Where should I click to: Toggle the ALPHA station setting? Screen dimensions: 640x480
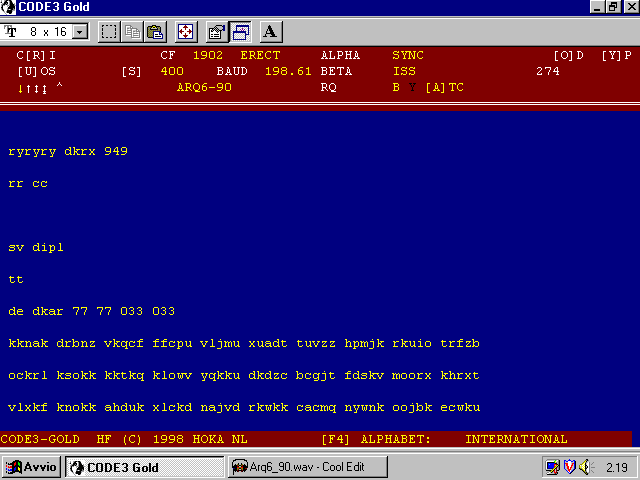pos(340,55)
